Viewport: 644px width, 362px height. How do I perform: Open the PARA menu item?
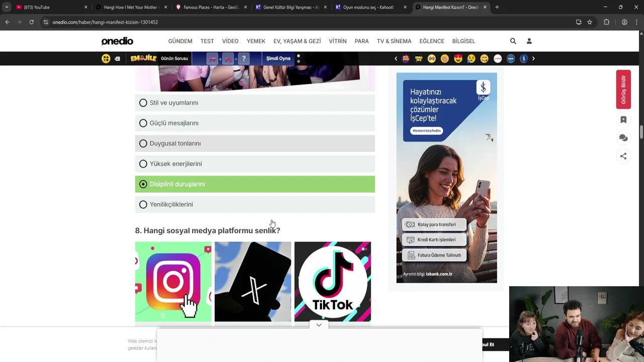click(362, 41)
